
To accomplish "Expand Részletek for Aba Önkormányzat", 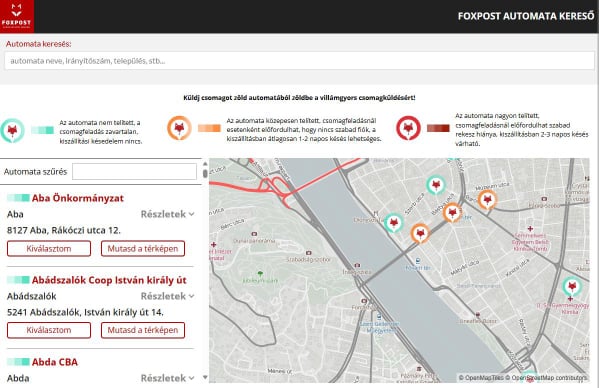I will point(167,214).
